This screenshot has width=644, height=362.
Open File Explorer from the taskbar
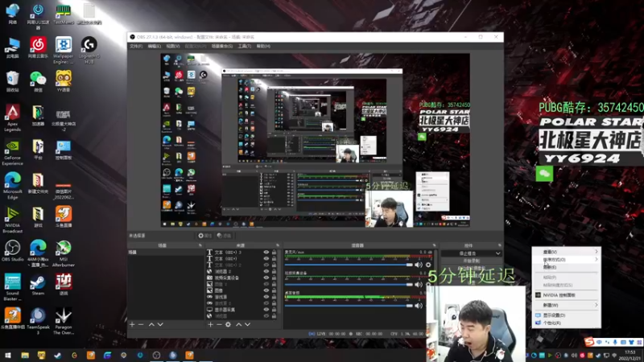tap(25, 355)
